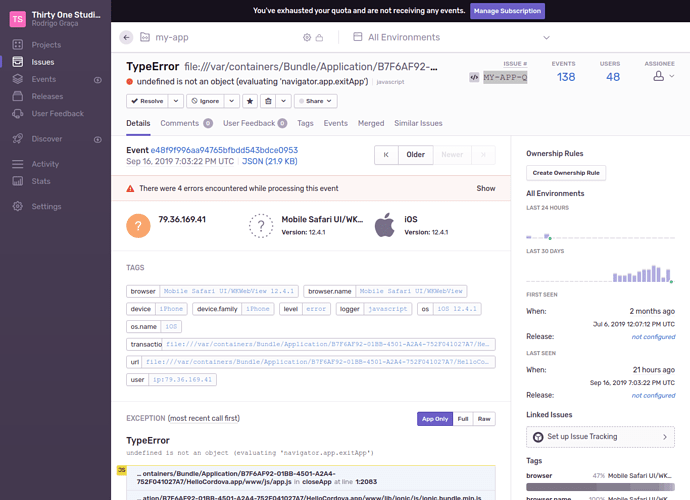
Task: Switch to the Tags tab
Action: pos(305,123)
